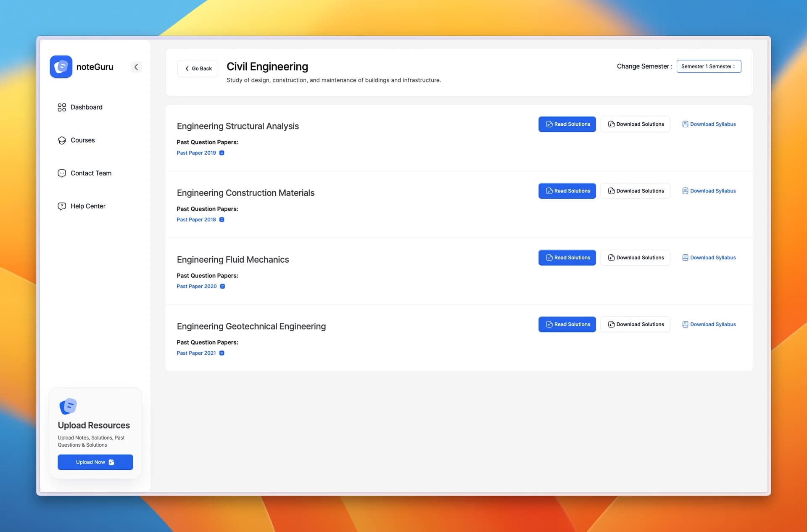This screenshot has width=807, height=532.
Task: Open the Change Semester dropdown
Action: (708, 66)
